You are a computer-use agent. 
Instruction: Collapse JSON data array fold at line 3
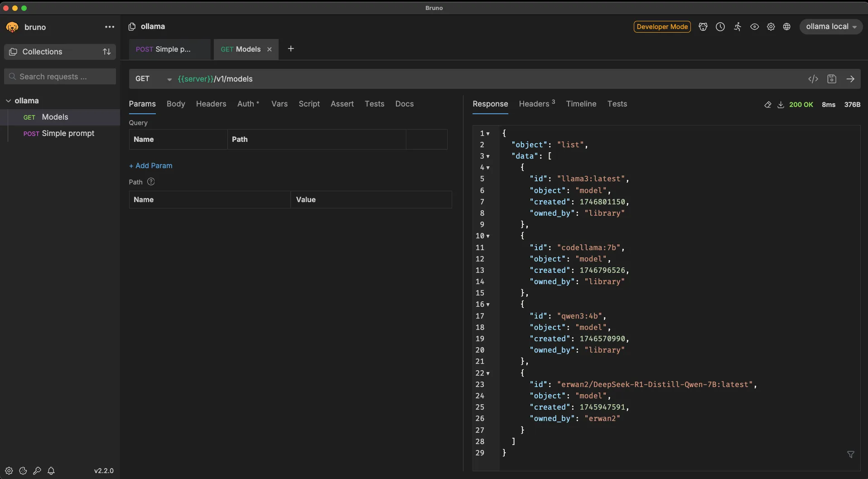(x=488, y=156)
